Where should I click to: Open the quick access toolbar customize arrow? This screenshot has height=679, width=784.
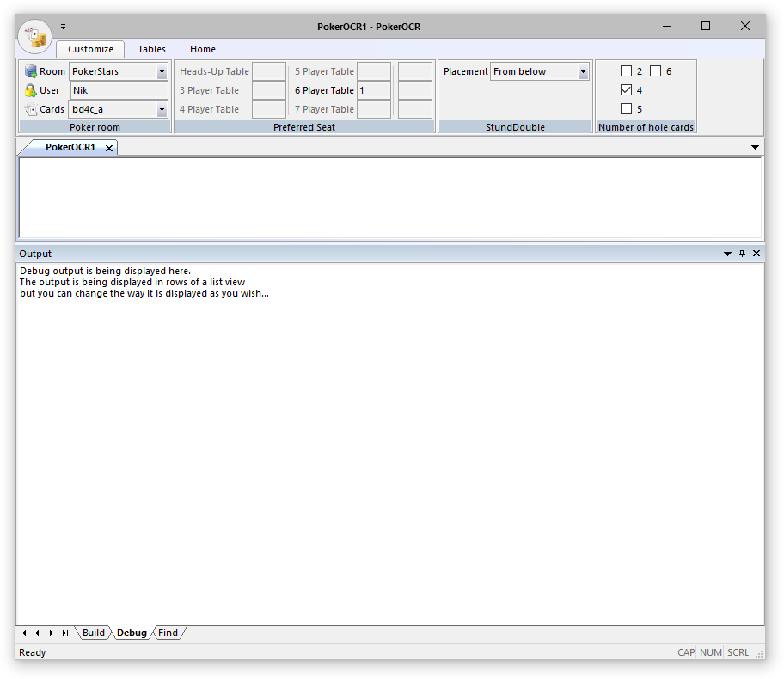[x=63, y=26]
